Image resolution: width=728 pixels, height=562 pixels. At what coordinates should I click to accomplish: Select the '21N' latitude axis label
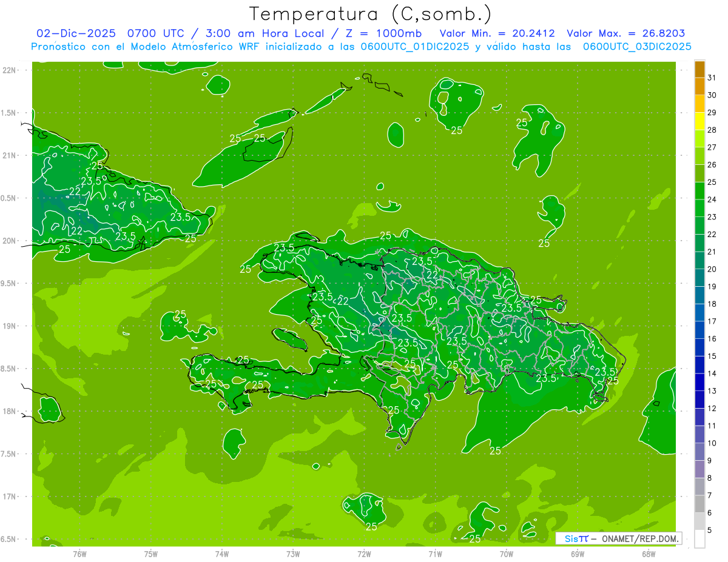pos(9,155)
